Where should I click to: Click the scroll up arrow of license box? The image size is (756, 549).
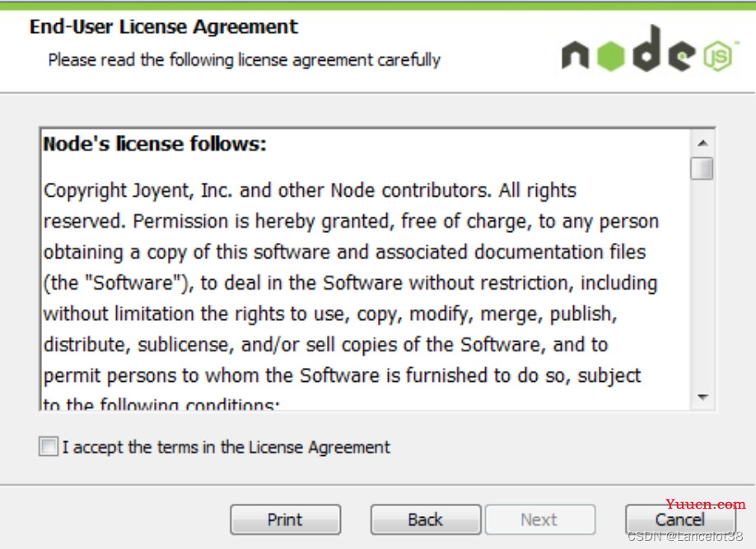point(702,143)
